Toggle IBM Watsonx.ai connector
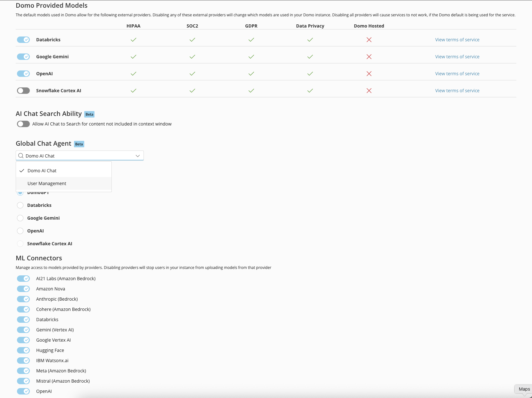532x398 pixels. (x=23, y=361)
